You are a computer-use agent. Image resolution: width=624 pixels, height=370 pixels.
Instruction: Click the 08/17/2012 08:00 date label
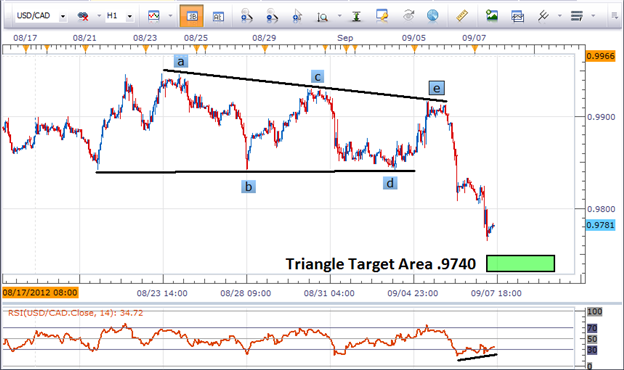tap(40, 293)
